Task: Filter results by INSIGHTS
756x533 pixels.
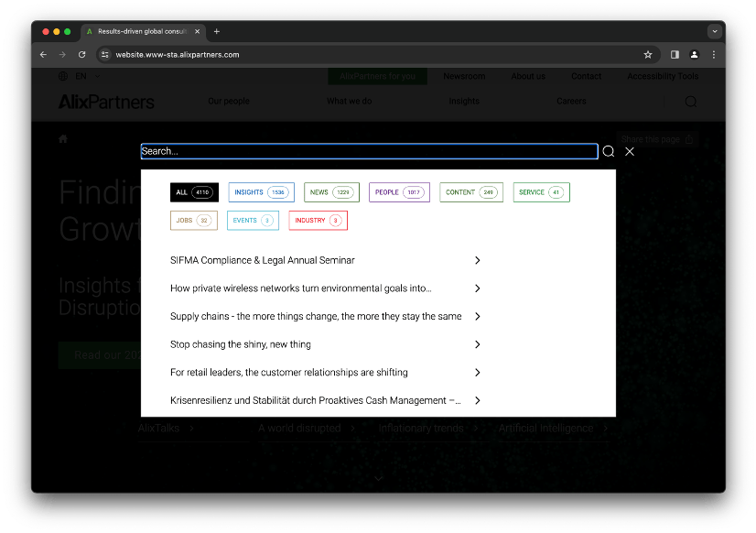Action: click(262, 192)
